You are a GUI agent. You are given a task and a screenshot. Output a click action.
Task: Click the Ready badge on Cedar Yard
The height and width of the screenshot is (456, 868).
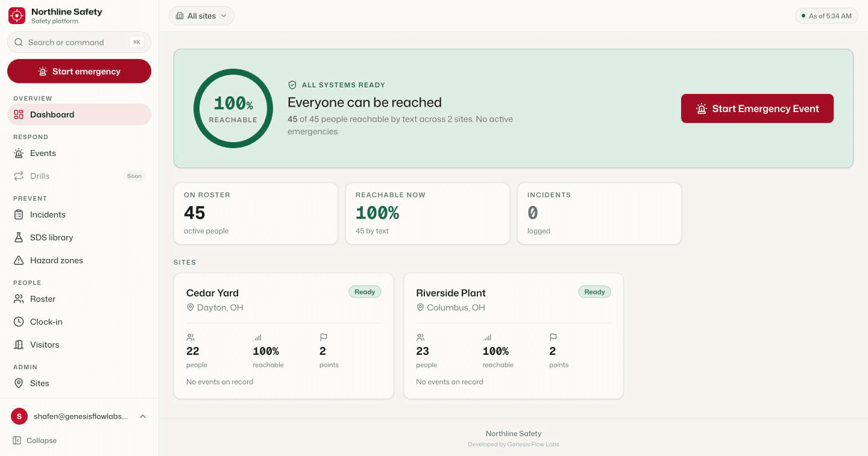(365, 292)
